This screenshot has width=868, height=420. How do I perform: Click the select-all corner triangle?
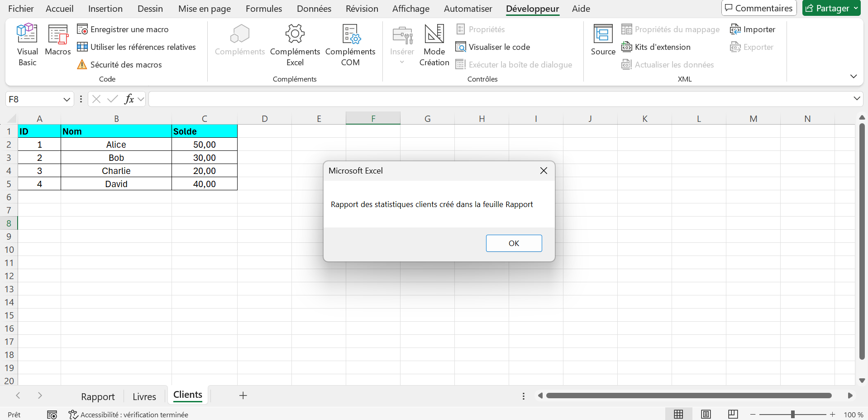11,119
